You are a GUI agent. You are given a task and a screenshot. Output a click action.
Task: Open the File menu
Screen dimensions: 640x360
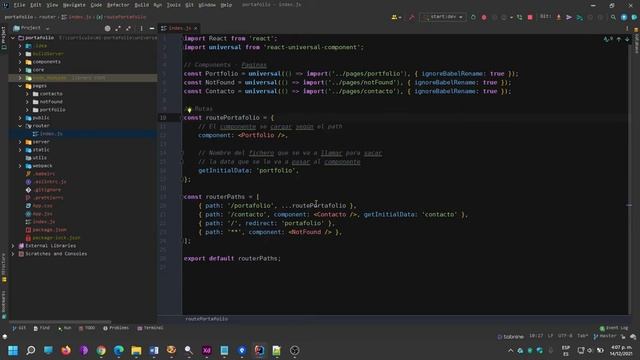19,5
